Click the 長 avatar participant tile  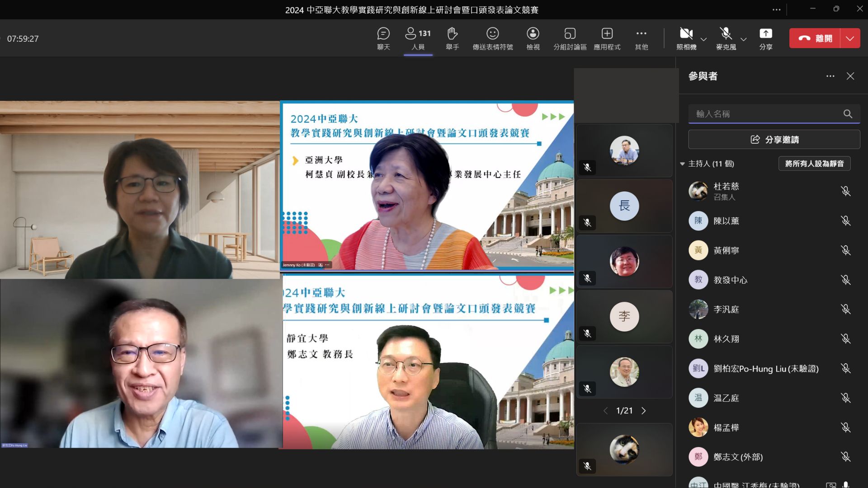[624, 206]
